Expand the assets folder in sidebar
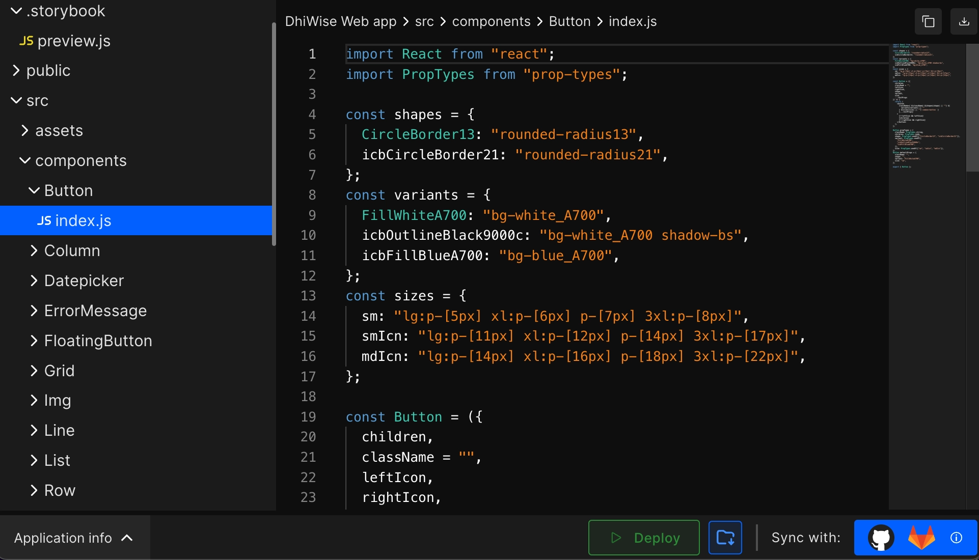 [59, 131]
